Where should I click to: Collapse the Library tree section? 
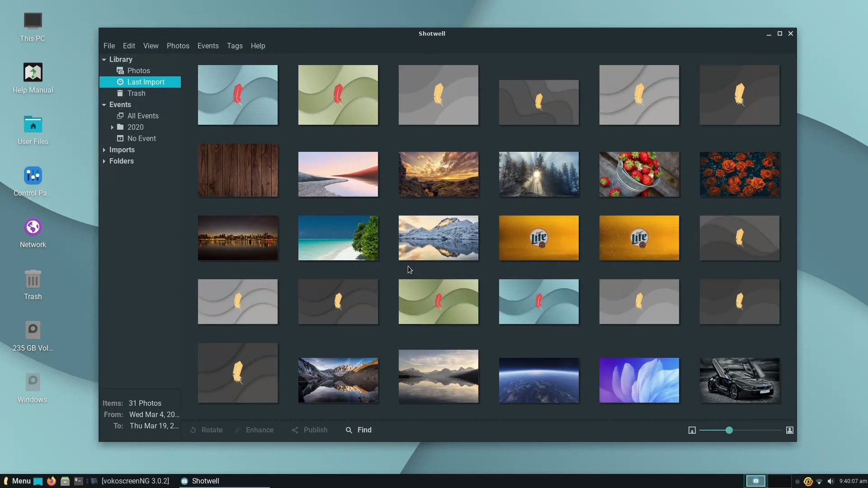coord(104,59)
